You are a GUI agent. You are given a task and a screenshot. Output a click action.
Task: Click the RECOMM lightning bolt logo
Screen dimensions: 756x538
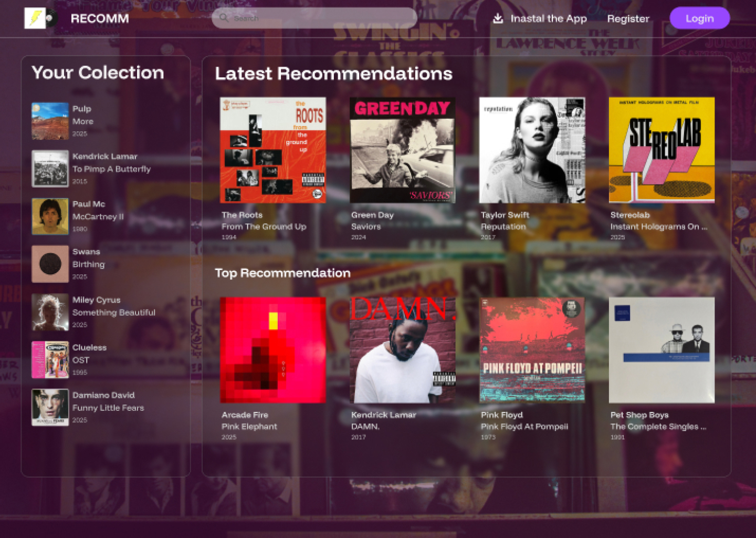pos(40,18)
